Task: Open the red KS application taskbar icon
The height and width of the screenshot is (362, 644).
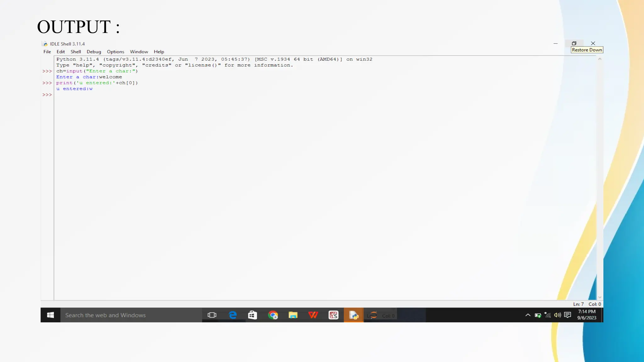Action: click(x=333, y=315)
